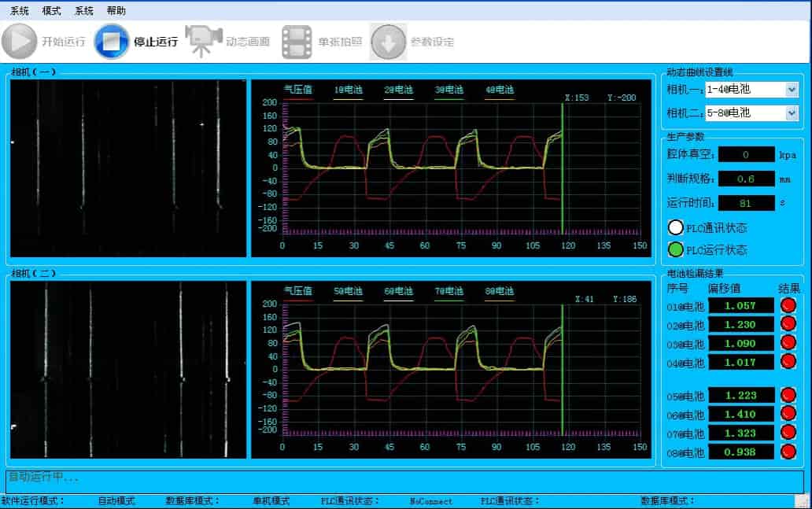812x509 pixels.
Task: Click the 动态画面 video camera icon
Action: pos(202,42)
